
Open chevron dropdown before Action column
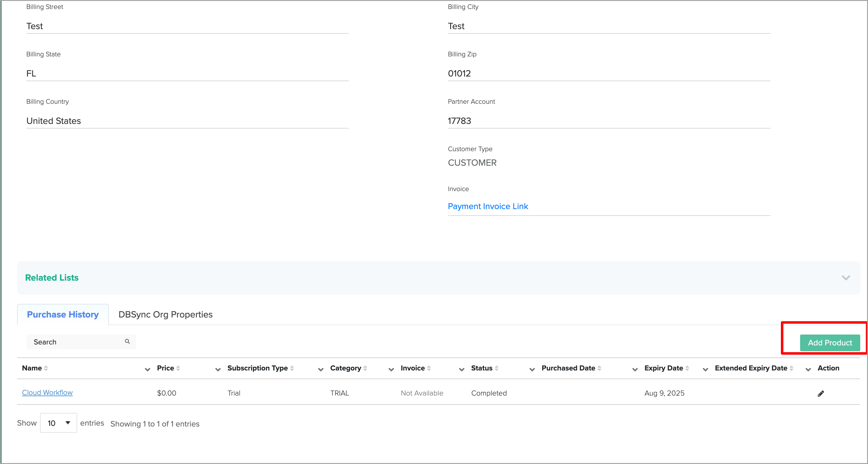pos(808,370)
